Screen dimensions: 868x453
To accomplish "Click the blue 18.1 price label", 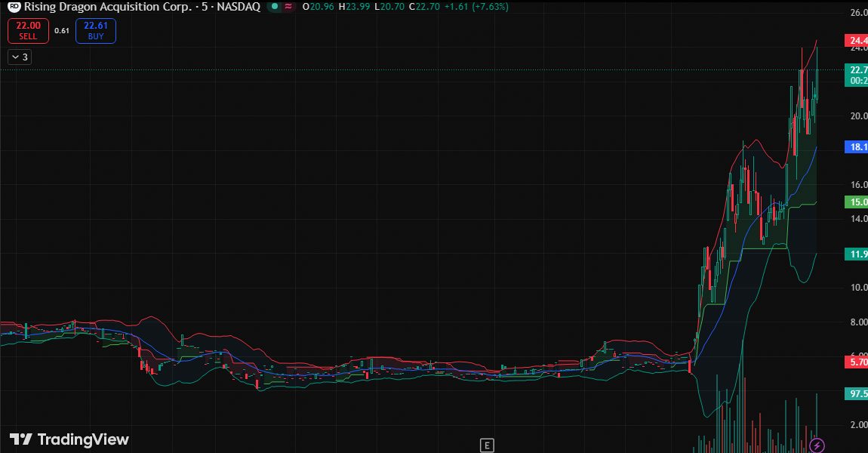I will pos(857,146).
